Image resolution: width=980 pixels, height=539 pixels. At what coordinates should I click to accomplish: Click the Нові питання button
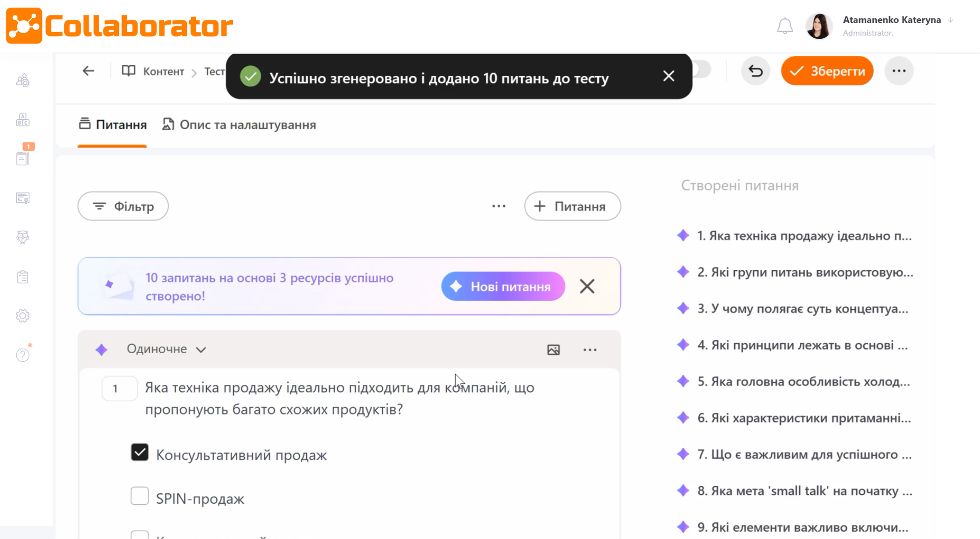[503, 286]
